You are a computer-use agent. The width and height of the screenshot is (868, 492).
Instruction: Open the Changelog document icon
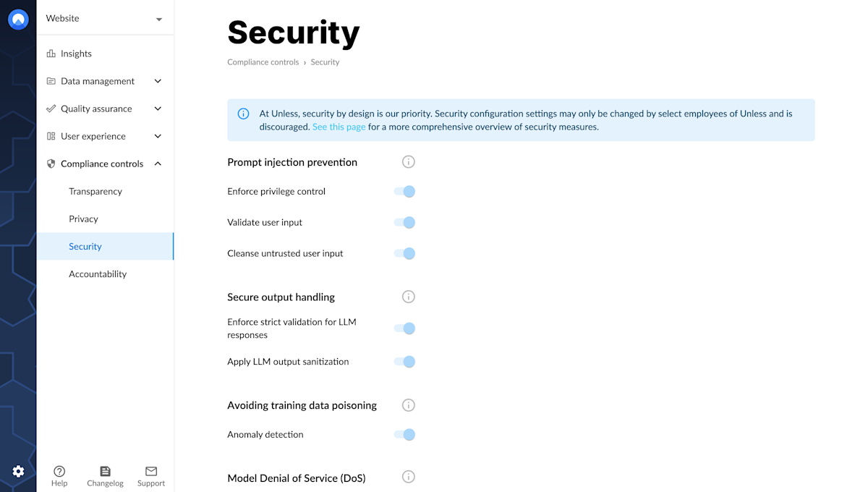pos(105,471)
